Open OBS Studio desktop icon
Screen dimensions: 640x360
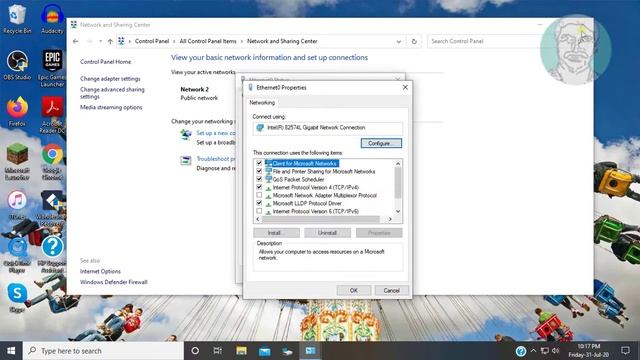click(17, 65)
